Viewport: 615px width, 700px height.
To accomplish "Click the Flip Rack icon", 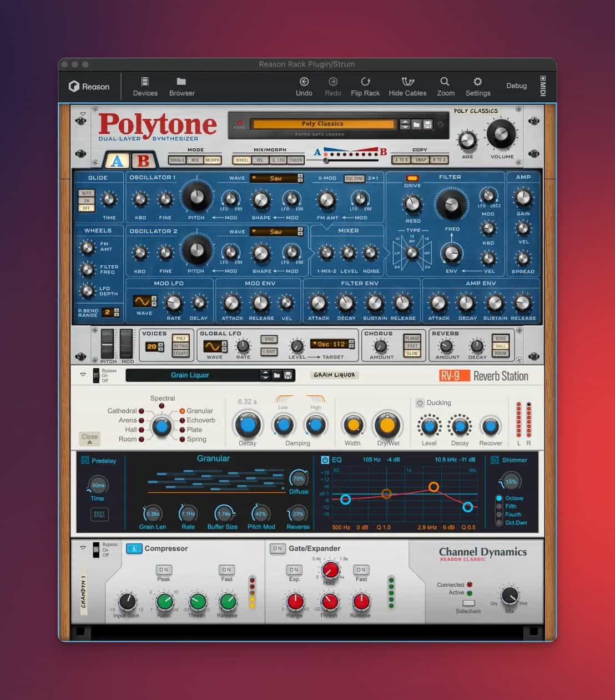I will click(x=365, y=82).
